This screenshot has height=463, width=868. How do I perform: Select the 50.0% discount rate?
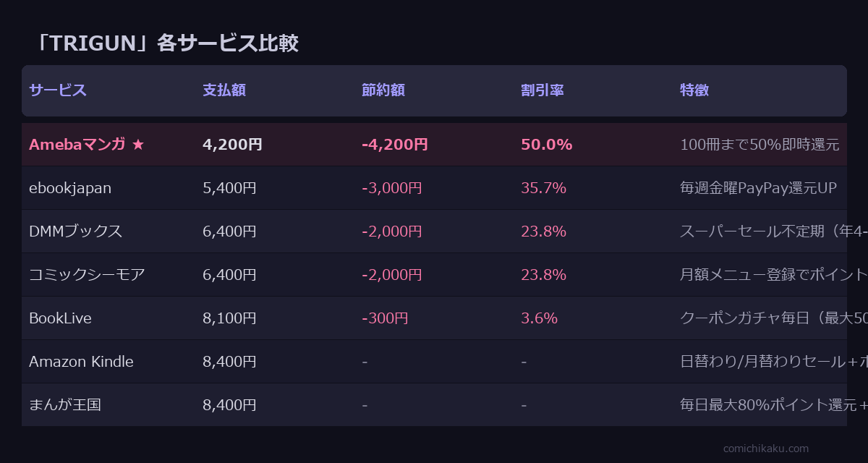546,145
